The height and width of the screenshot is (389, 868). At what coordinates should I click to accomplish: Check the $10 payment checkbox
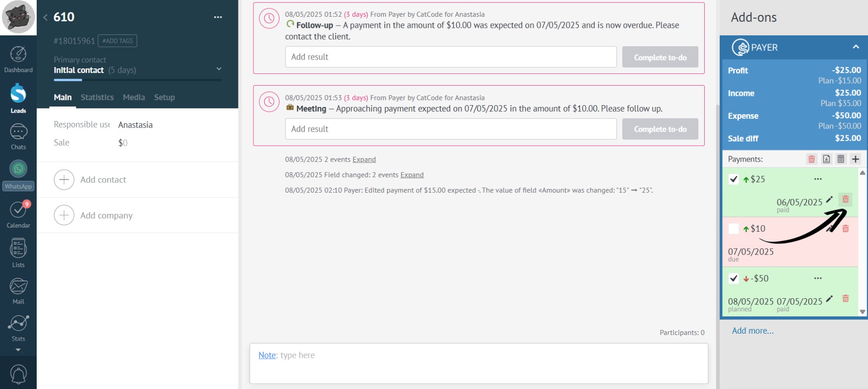point(734,228)
